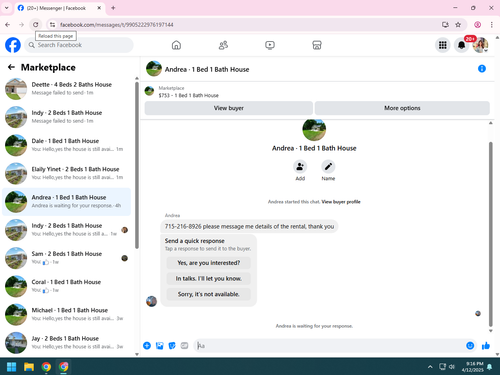Click the message input field
This screenshot has width=500, height=375.
pos(330,346)
